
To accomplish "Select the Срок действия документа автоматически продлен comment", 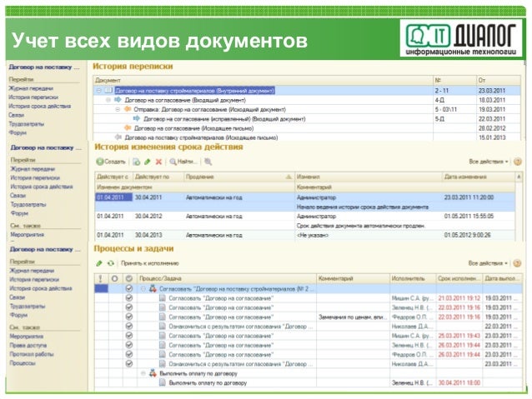I will click(361, 226).
